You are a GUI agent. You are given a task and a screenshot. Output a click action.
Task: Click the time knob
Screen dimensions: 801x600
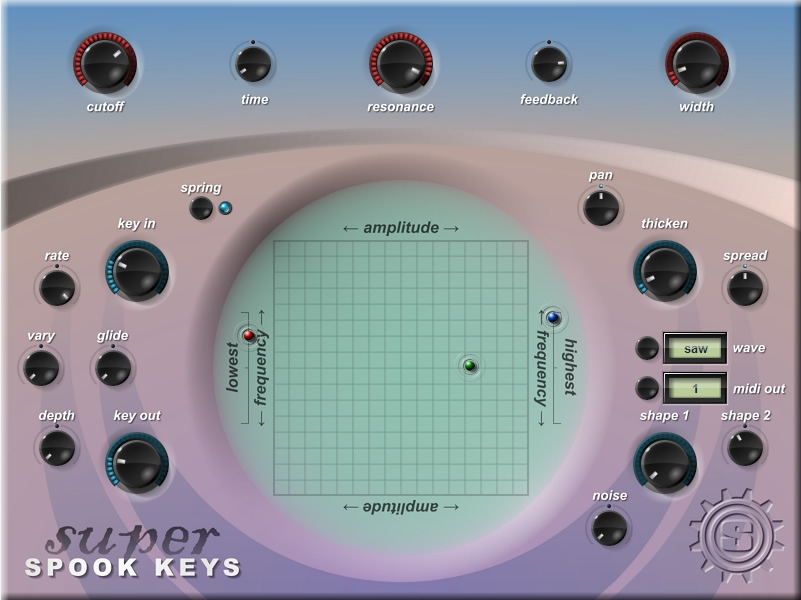pos(253,64)
